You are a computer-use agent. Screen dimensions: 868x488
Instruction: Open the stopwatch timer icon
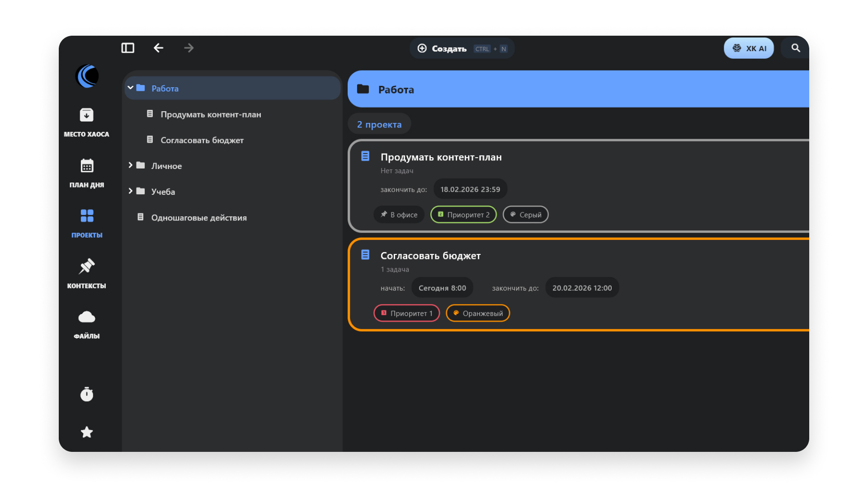click(x=86, y=394)
